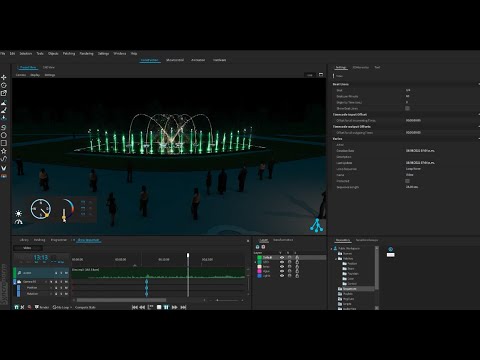This screenshot has width=480, height=360.
Task: Toggle visibility of the magenta layer
Action: click(282, 271)
